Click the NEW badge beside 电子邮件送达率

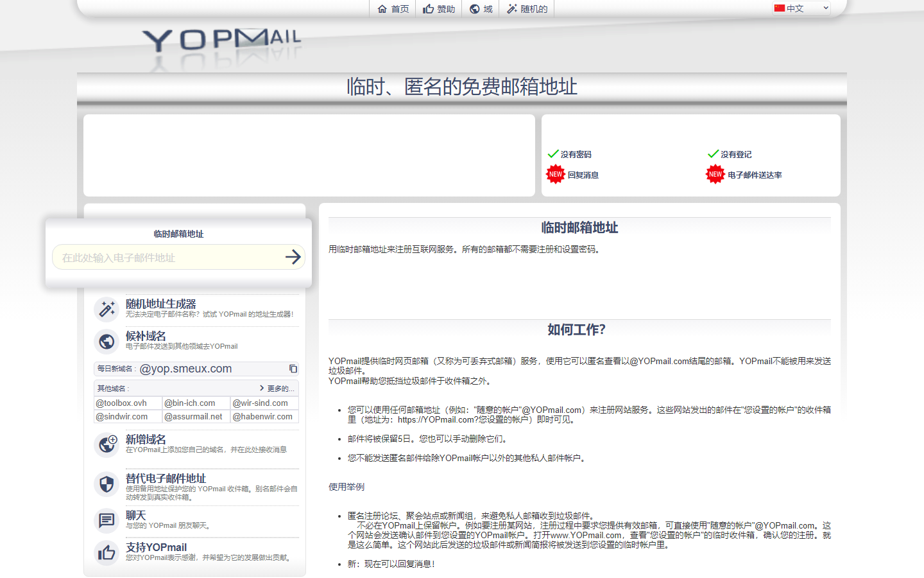(715, 174)
